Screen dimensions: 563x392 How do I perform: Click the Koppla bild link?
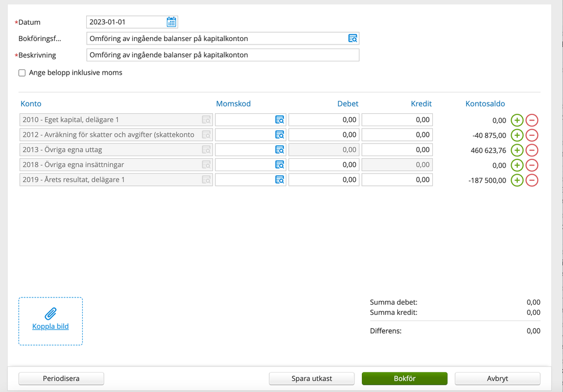point(51,326)
